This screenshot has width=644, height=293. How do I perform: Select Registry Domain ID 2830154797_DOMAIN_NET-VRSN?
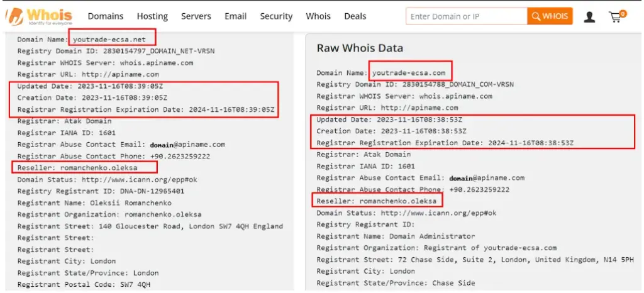116,52
